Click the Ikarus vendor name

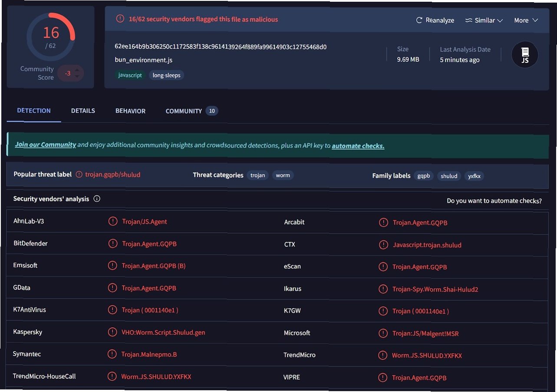pyautogui.click(x=292, y=289)
